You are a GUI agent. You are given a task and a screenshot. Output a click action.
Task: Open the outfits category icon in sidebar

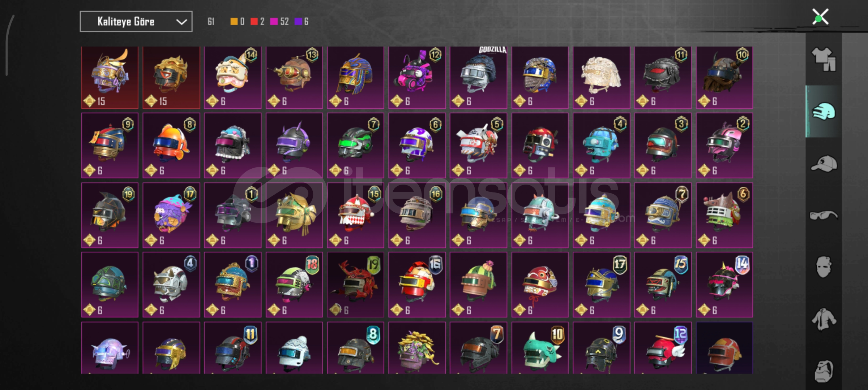[824, 59]
